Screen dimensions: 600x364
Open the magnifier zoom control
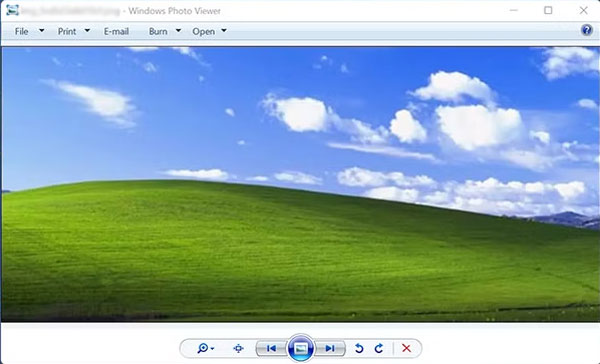(205, 348)
